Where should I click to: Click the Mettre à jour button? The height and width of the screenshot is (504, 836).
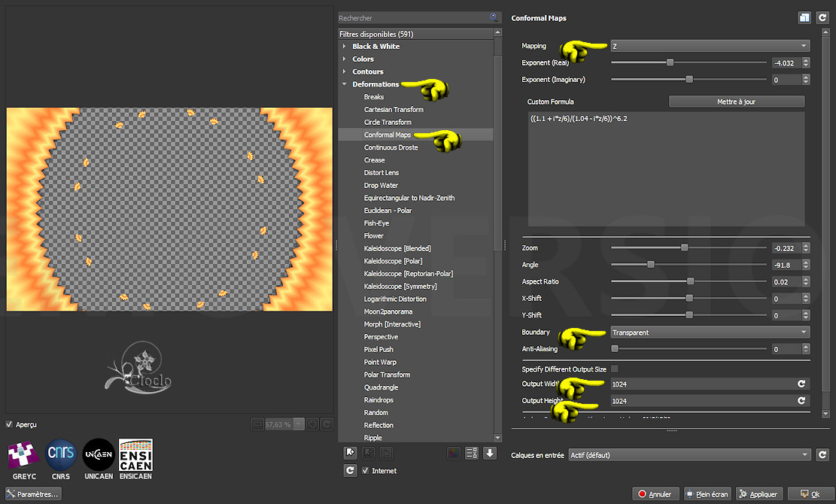click(736, 102)
